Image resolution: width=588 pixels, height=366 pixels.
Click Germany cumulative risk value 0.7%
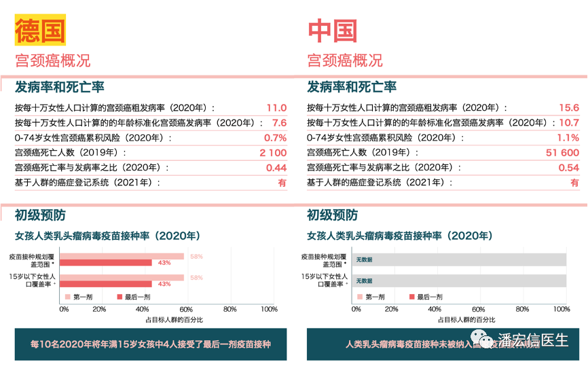[x=275, y=138]
